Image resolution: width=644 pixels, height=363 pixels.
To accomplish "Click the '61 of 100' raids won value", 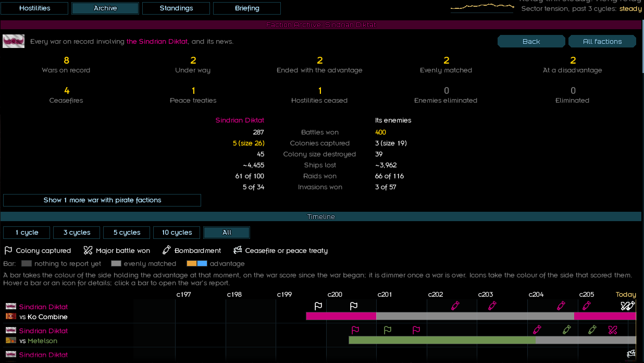I will tap(250, 176).
